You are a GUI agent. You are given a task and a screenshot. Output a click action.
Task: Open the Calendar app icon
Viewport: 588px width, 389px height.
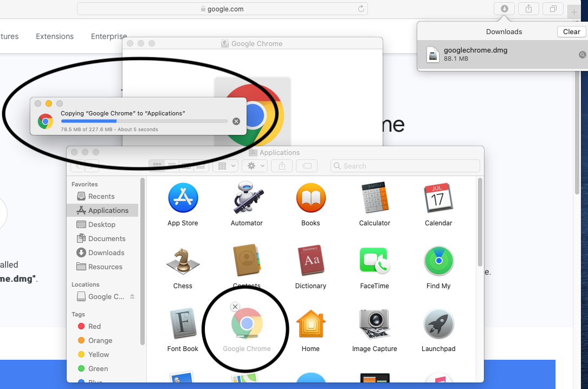438,198
